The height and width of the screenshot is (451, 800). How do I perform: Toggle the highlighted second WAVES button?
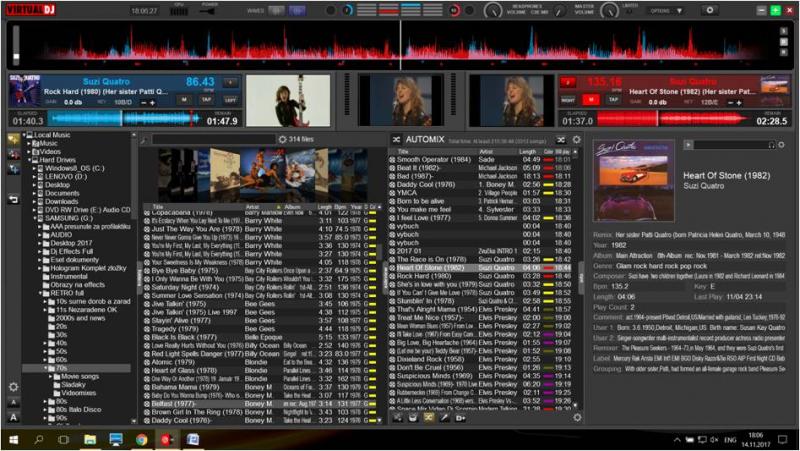pyautogui.click(x=297, y=10)
